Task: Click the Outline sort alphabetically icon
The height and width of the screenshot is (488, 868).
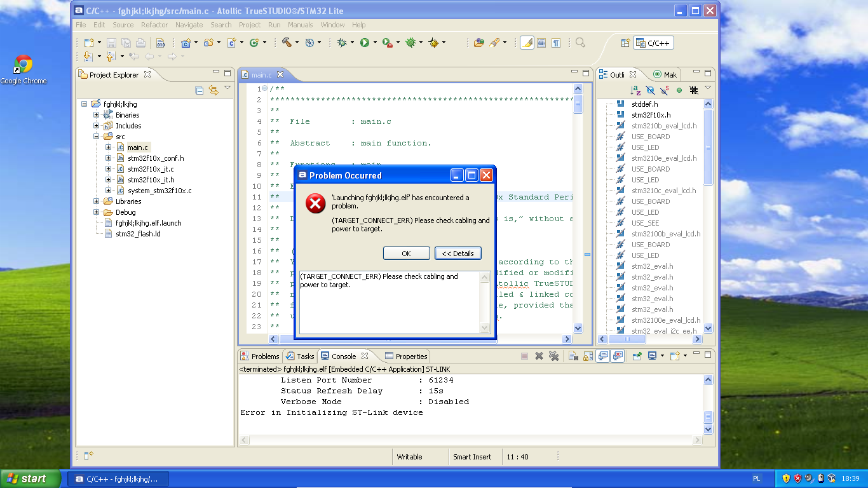Action: coord(635,90)
